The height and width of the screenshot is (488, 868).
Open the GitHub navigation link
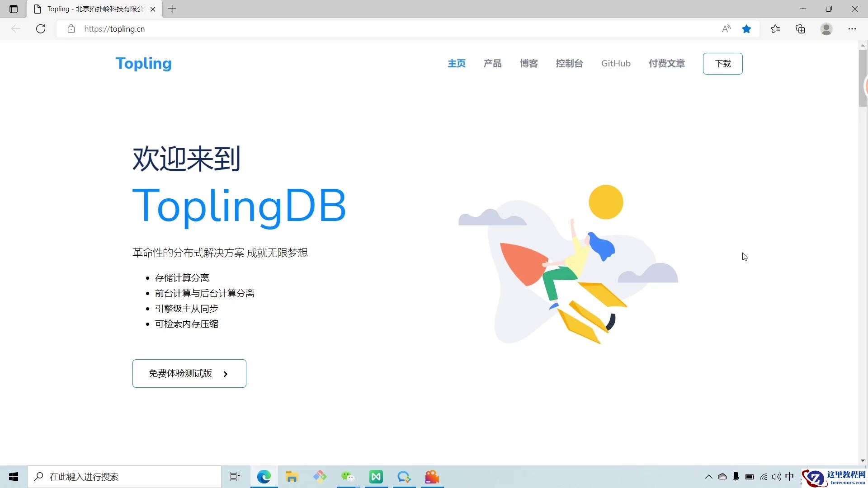coord(616,64)
